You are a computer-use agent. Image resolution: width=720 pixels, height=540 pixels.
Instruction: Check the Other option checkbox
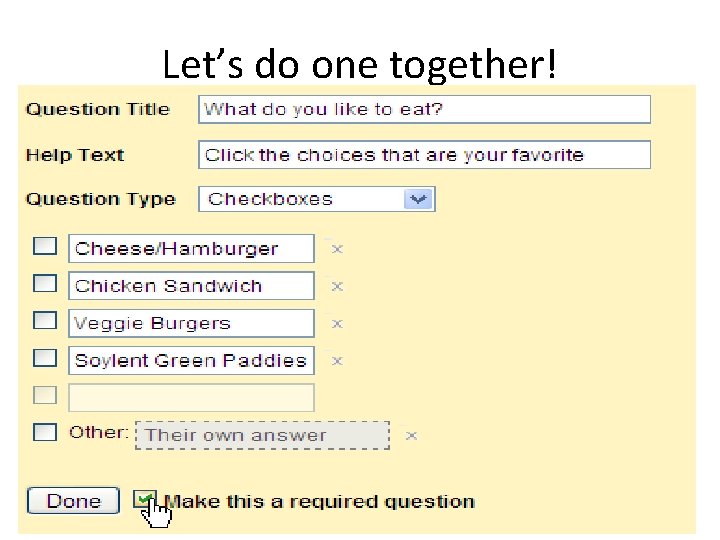pyautogui.click(x=45, y=432)
